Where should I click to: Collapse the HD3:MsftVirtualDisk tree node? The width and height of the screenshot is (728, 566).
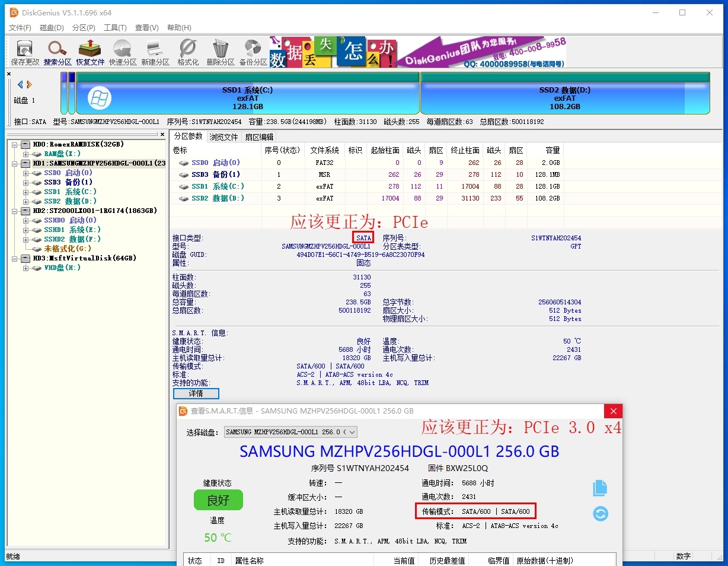(15, 258)
